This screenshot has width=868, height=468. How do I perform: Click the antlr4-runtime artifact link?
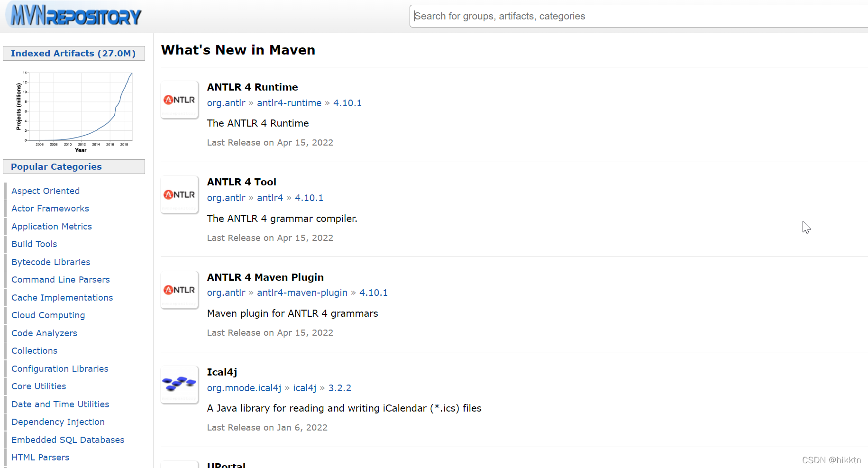pos(289,103)
